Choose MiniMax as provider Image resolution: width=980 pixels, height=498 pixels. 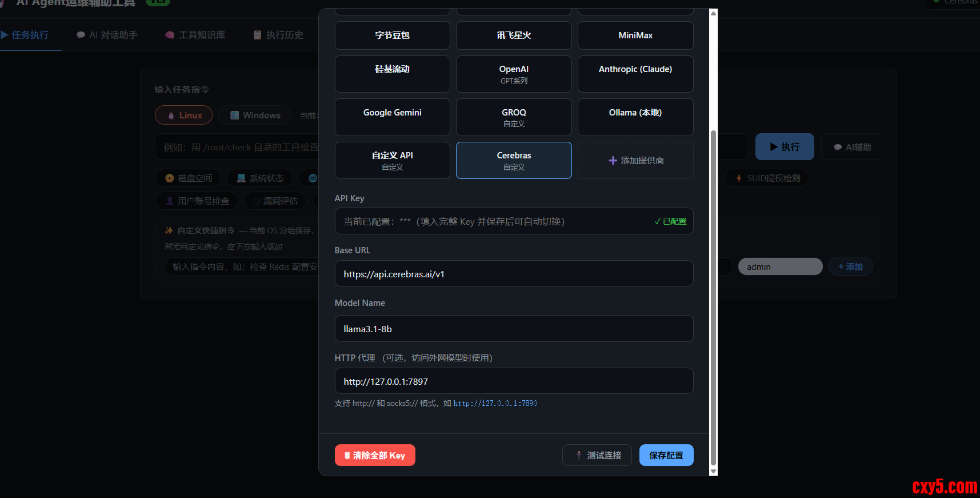[x=635, y=35]
